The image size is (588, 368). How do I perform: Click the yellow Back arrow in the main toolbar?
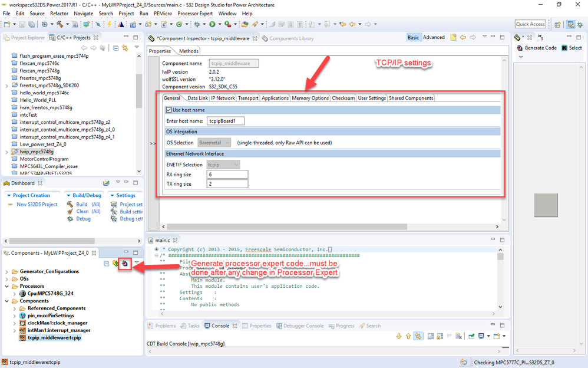[352, 24]
